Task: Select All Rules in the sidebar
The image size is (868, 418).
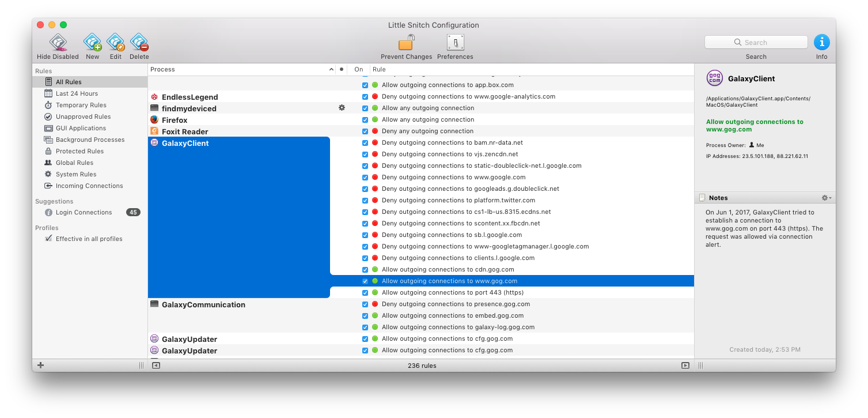Action: [90, 82]
